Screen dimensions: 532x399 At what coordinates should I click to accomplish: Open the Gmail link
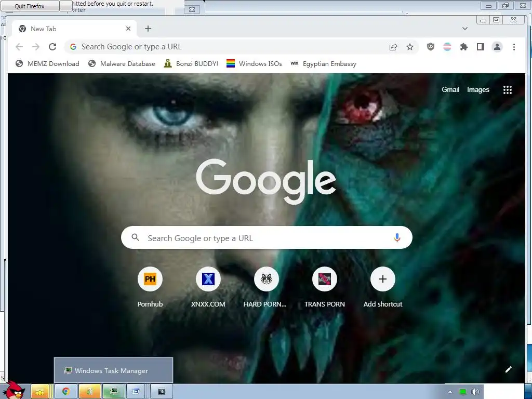(450, 89)
